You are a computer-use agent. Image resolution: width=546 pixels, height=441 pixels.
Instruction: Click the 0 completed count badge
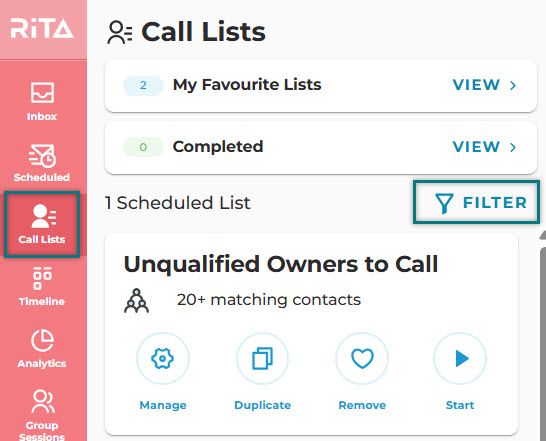[x=143, y=147]
